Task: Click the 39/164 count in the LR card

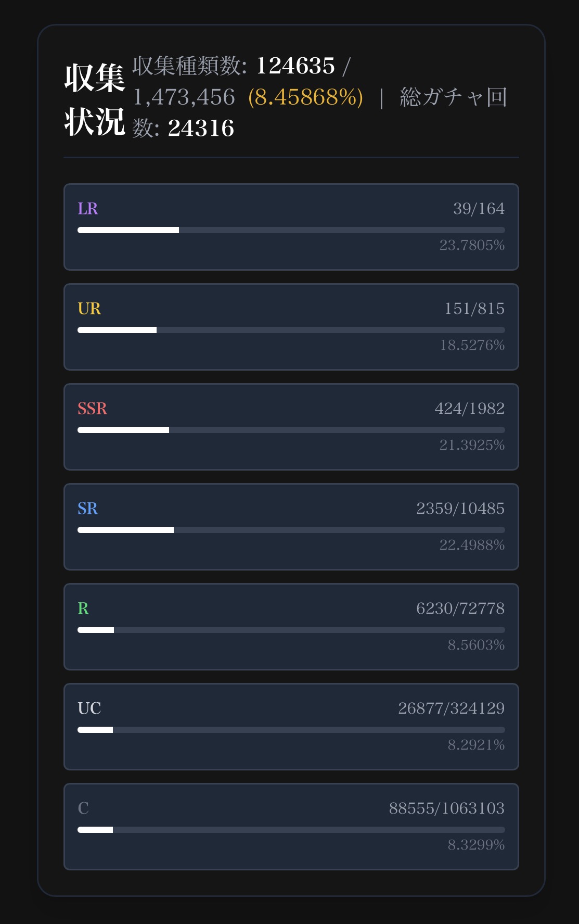Action: point(479,209)
